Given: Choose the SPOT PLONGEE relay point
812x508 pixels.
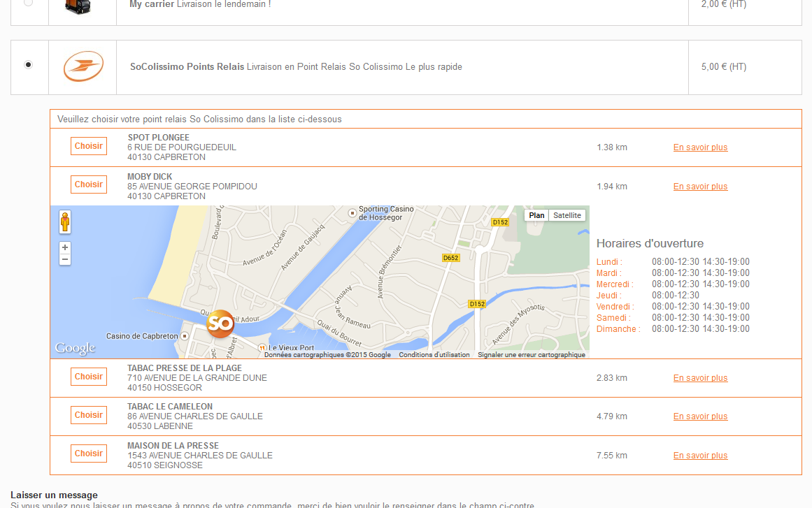Looking at the screenshot, I should pyautogui.click(x=89, y=146).
